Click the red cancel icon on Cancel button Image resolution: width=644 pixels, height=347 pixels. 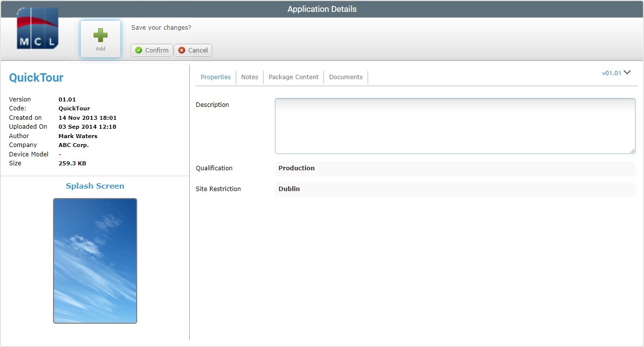[x=181, y=50]
